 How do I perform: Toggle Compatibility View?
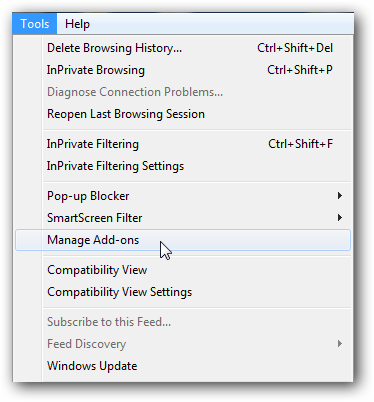(183, 270)
